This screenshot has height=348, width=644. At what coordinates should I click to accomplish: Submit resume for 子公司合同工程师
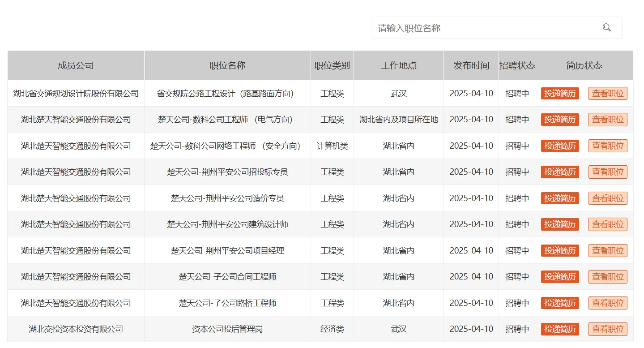560,277
